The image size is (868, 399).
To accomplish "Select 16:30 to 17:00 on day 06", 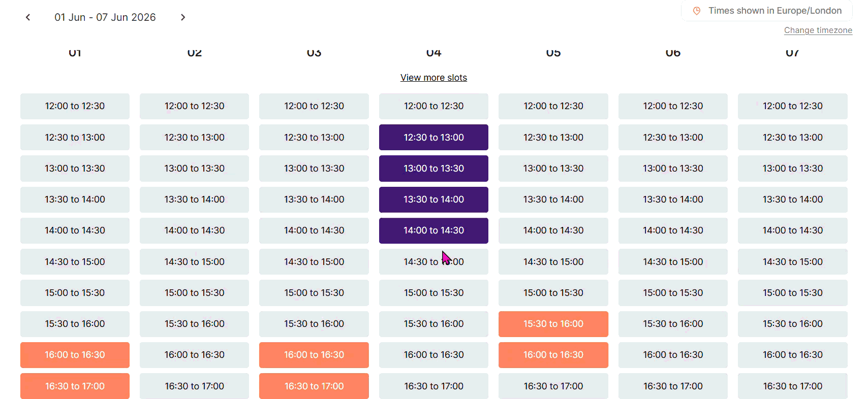I will [673, 386].
